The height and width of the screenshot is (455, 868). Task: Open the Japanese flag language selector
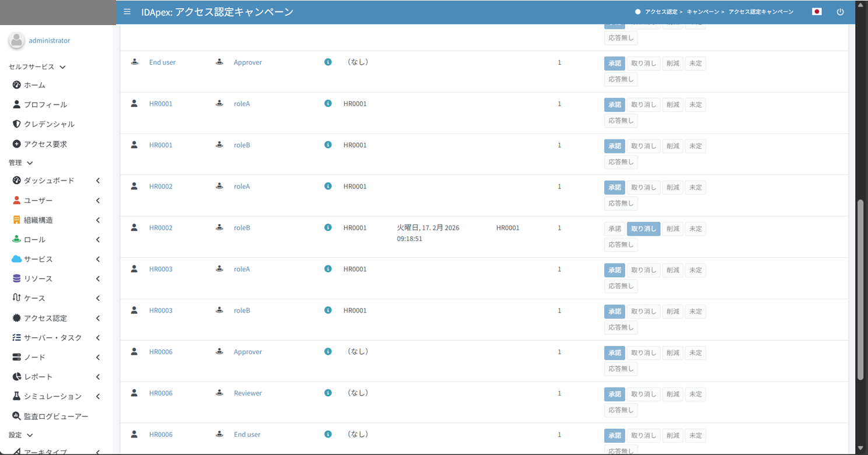[817, 12]
